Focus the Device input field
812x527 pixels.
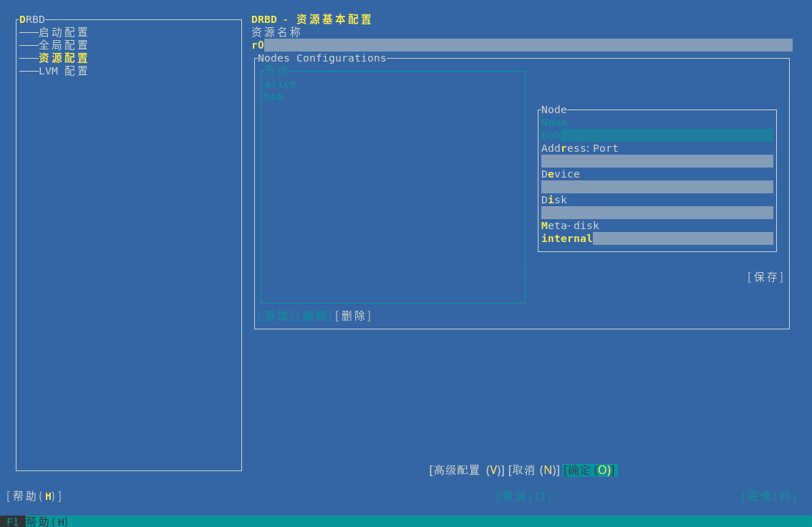click(x=657, y=187)
